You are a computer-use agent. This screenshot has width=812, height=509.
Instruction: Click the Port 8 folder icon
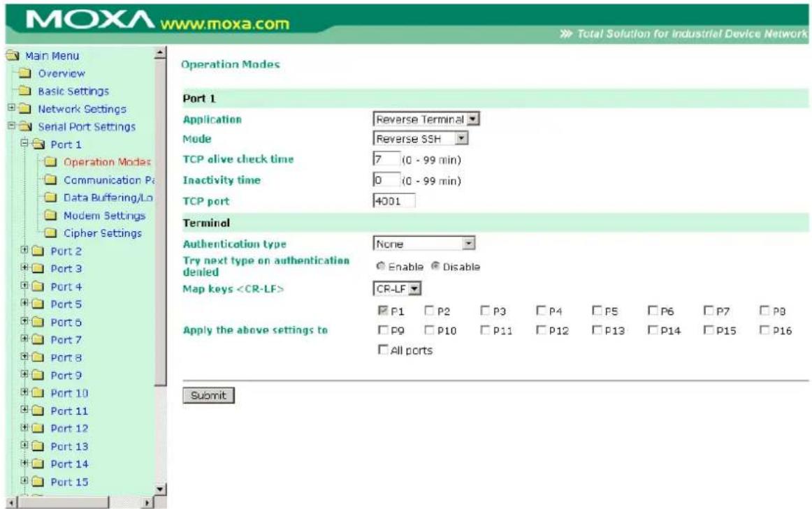[38, 357]
